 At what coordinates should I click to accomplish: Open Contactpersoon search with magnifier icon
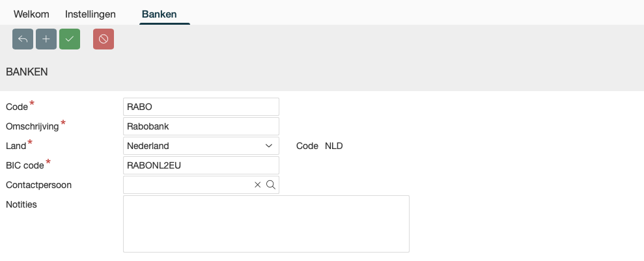click(x=271, y=185)
